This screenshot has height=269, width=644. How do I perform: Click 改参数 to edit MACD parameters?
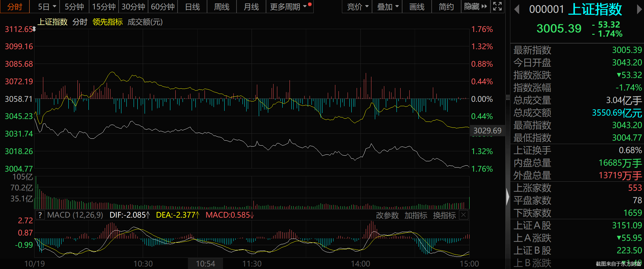(387, 215)
